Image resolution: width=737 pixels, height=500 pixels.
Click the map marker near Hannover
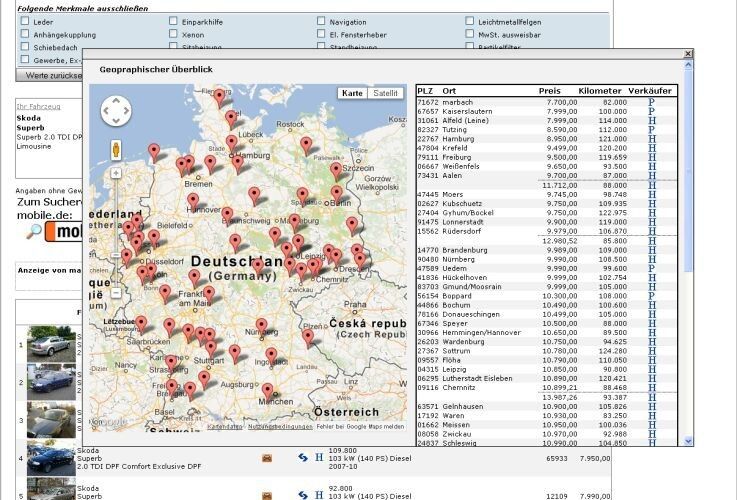click(x=193, y=202)
